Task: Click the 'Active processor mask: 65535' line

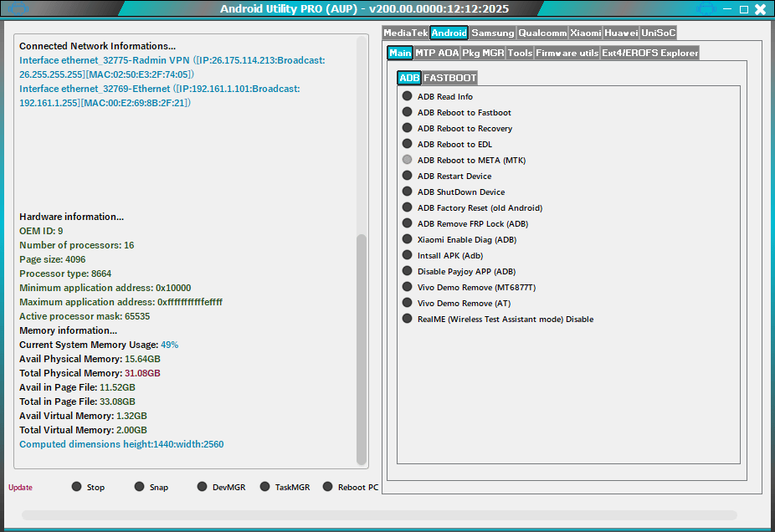Action: tap(85, 316)
